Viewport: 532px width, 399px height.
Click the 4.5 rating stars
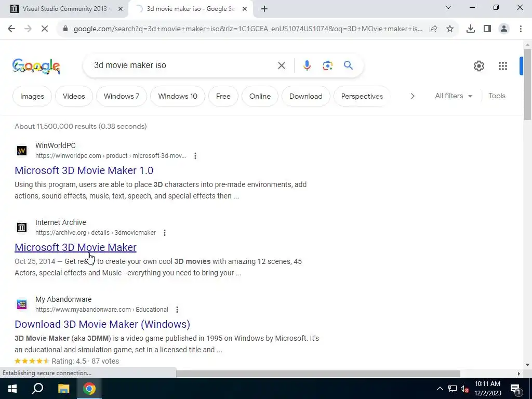(32, 361)
